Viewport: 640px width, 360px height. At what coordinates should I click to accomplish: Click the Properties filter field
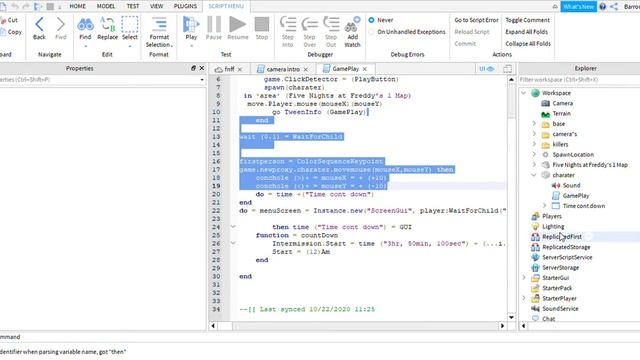pos(102,80)
